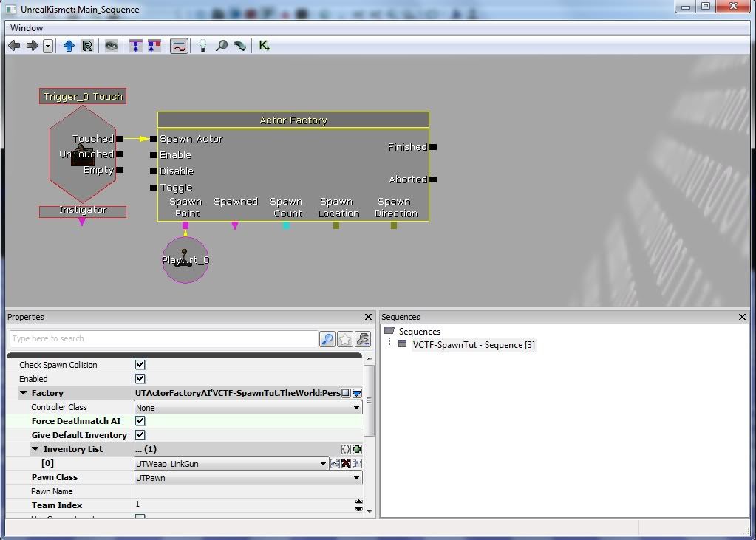Select the PlayerStart object variable node
The width and height of the screenshot is (756, 540).
point(185,260)
